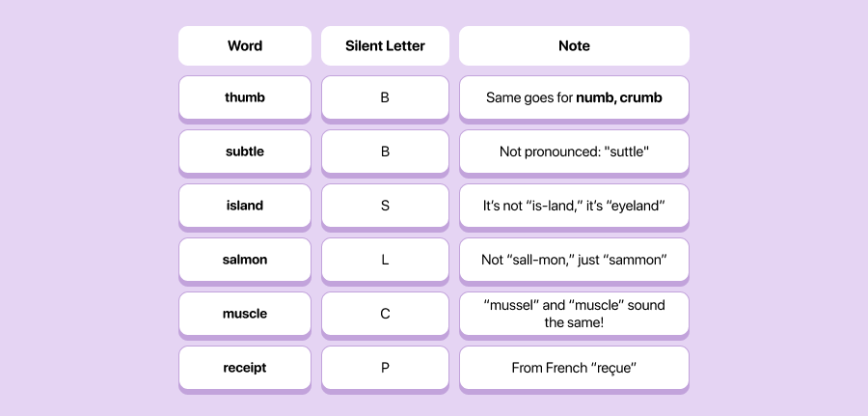The image size is (868, 416).
Task: Click the silent letter P cell
Action: point(385,368)
